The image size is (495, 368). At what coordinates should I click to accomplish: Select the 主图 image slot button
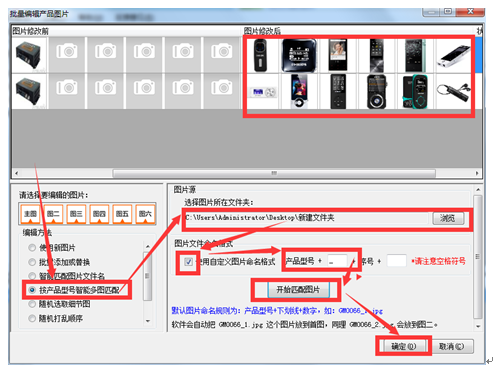[x=30, y=214]
